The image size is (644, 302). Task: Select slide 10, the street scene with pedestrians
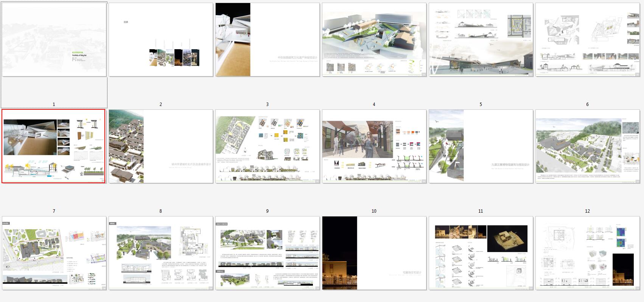(x=374, y=146)
